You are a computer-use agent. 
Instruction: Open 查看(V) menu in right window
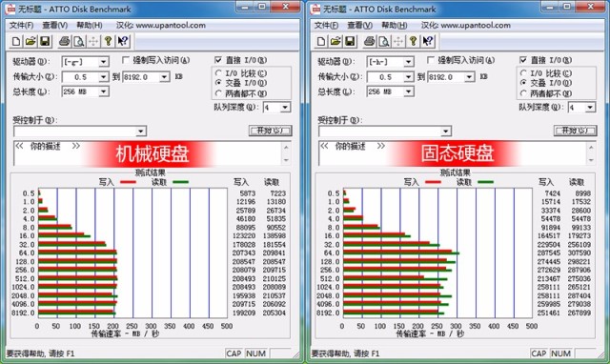click(360, 26)
